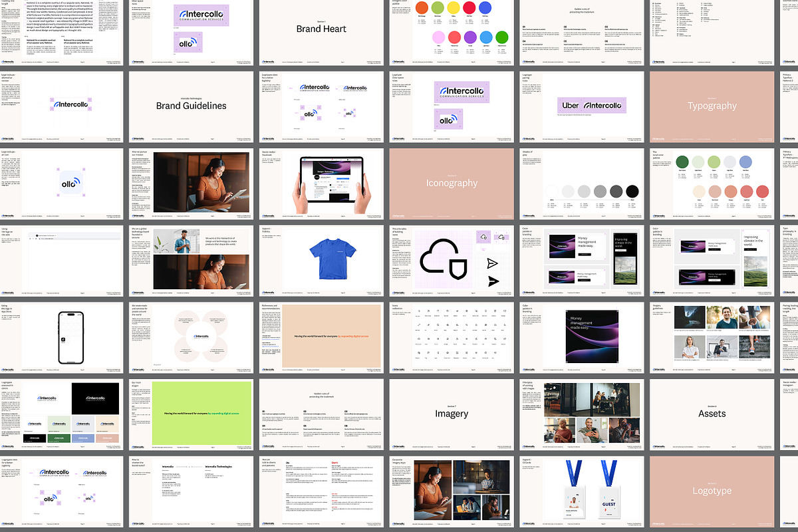Pick the black swatch in Shades of grey
This screenshot has width=798, height=532.
pos(632,192)
